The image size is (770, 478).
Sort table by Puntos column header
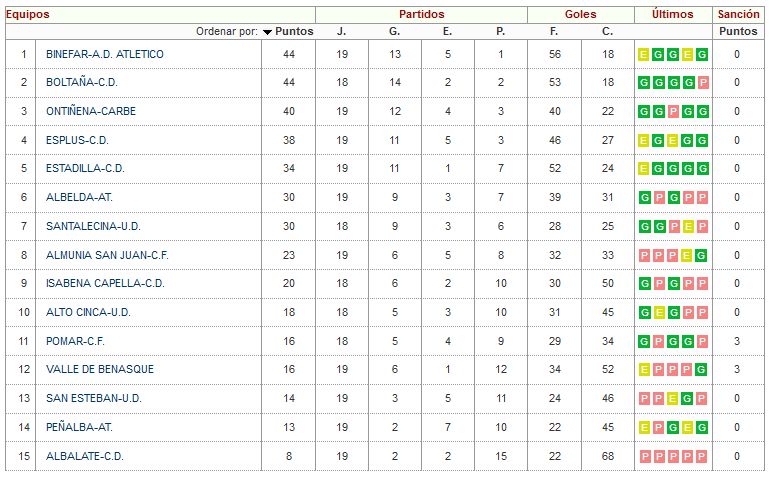click(x=294, y=31)
